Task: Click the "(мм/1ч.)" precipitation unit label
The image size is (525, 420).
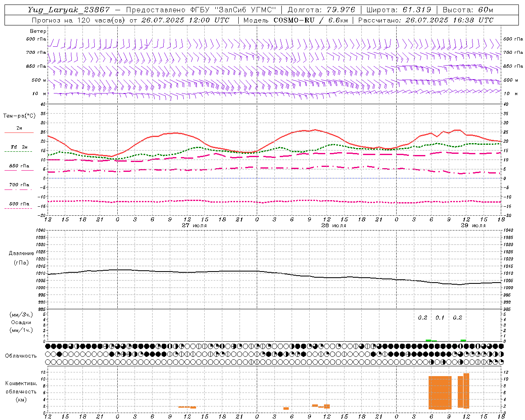Action: click(x=21, y=330)
